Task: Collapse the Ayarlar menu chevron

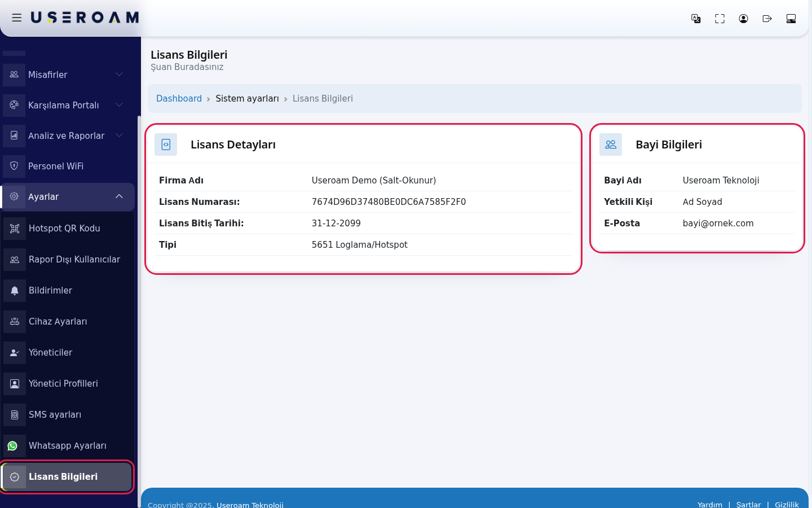Action: pyautogui.click(x=119, y=196)
